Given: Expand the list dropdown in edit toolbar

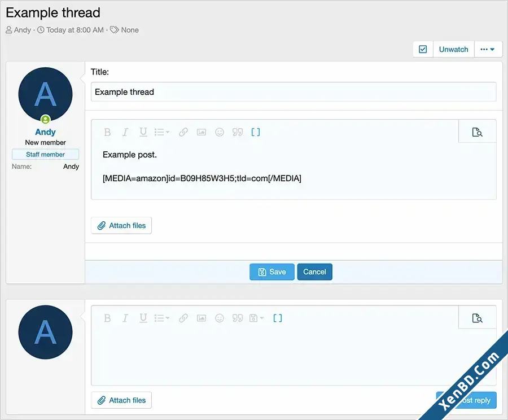Looking at the screenshot, I should coord(162,132).
